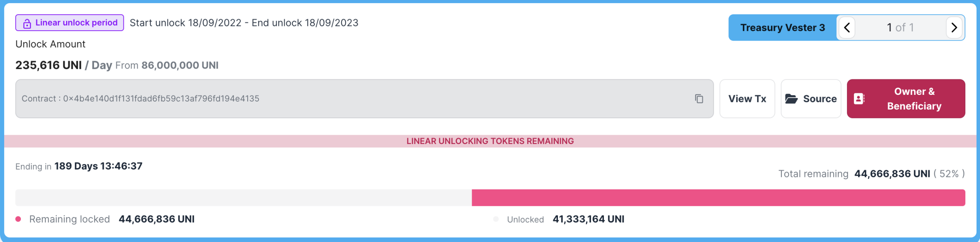
Task: Click the grey Unlocked legend dot
Action: click(496, 219)
